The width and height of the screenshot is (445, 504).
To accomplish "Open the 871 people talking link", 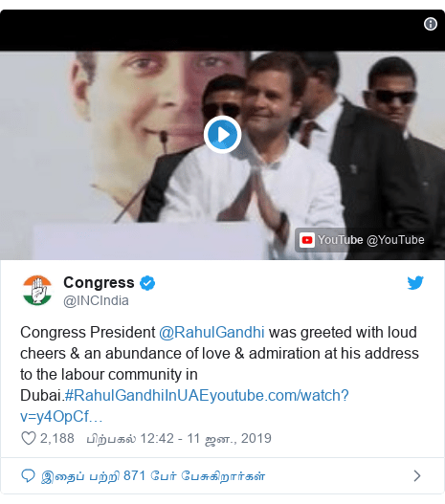I will click(x=153, y=476).
